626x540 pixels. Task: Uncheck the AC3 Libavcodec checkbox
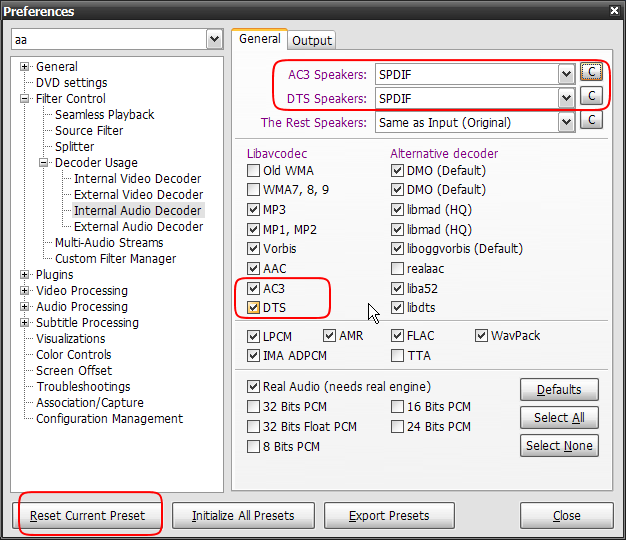click(x=254, y=288)
